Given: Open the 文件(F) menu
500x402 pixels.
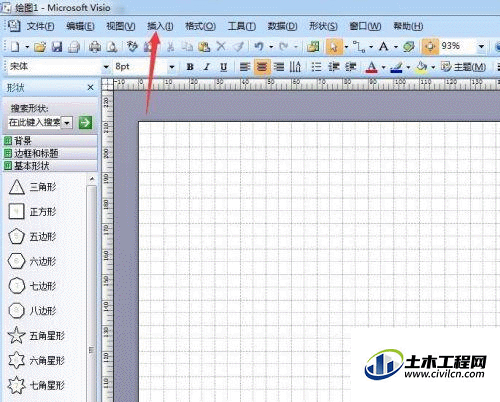Looking at the screenshot, I should click(x=40, y=26).
